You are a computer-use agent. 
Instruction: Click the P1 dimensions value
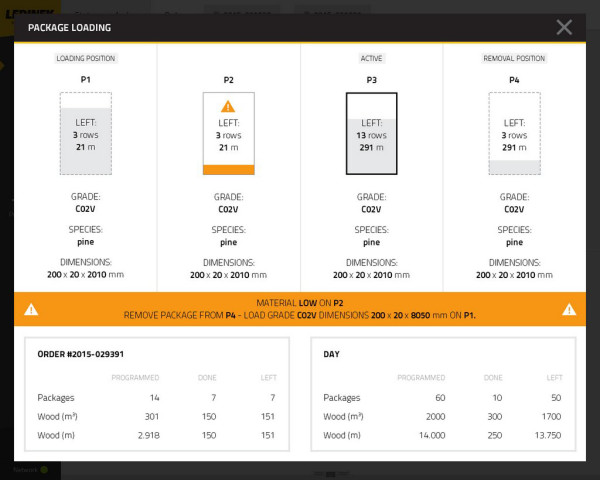pos(85,274)
